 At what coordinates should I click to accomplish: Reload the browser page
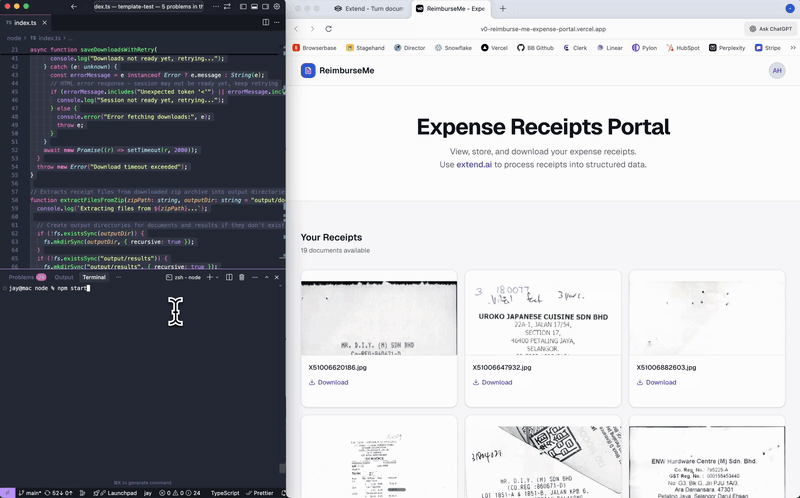click(x=329, y=29)
